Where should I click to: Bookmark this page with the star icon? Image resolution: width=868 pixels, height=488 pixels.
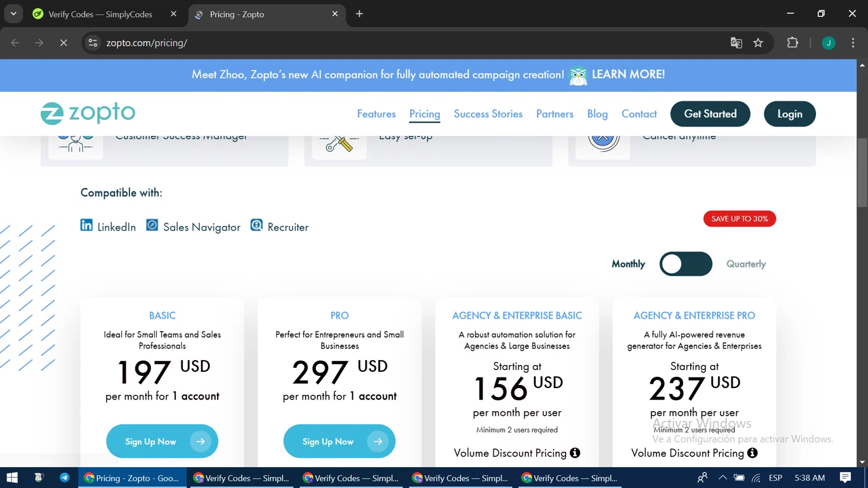758,43
